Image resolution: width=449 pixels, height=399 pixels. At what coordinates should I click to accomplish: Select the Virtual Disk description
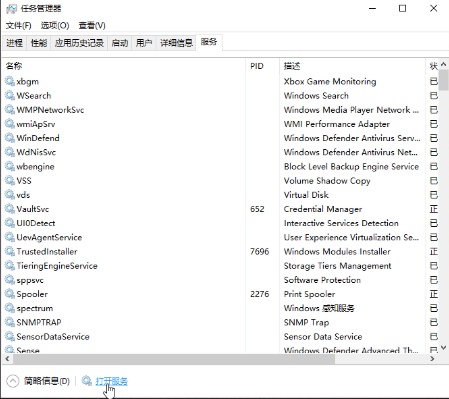pyautogui.click(x=306, y=195)
